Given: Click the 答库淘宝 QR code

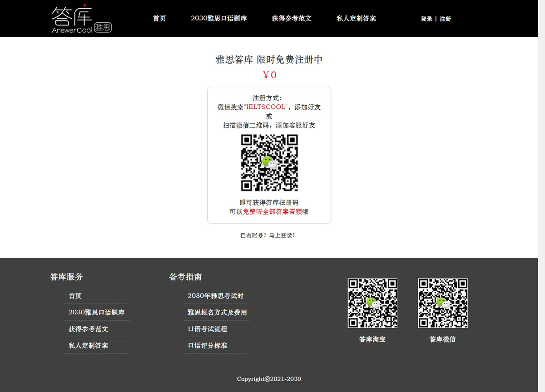Looking at the screenshot, I should pos(372,303).
